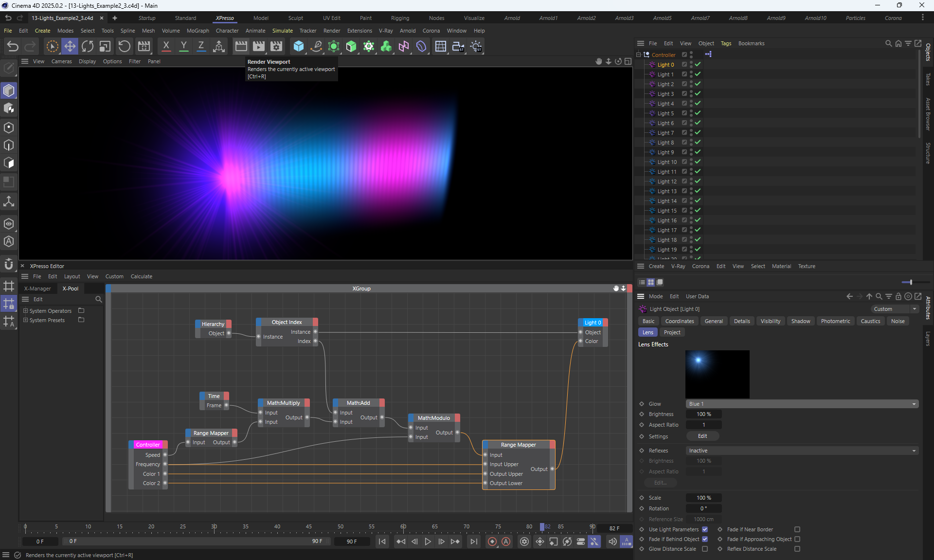
Task: Open the X-Manager tab
Action: tap(37, 289)
